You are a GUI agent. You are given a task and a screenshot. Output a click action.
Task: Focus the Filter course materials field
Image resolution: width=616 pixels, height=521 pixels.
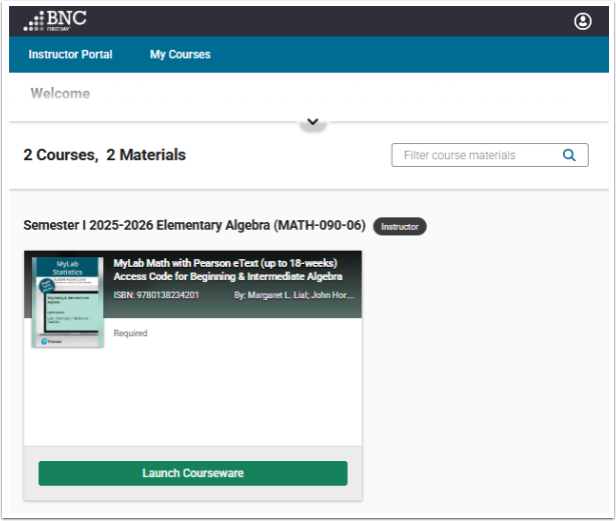pyautogui.click(x=490, y=155)
